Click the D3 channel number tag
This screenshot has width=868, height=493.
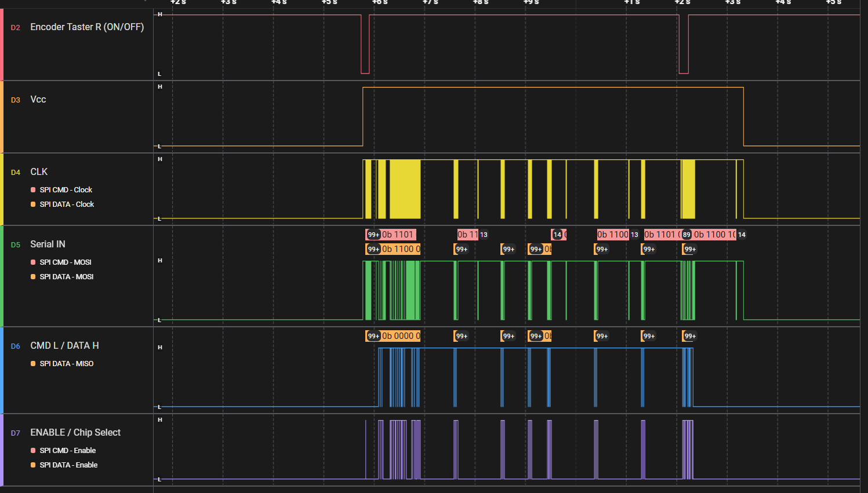pyautogui.click(x=16, y=100)
